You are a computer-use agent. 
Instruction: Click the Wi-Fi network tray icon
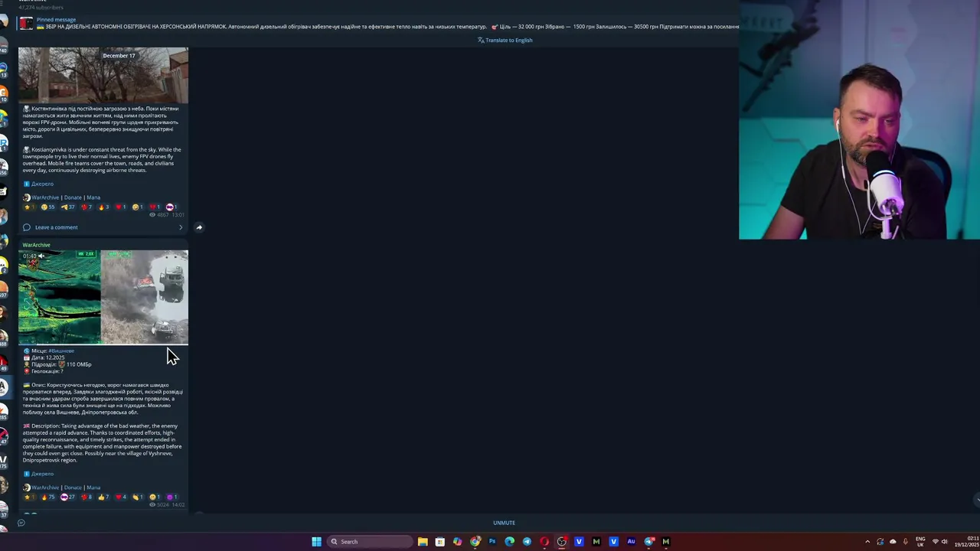(936, 542)
